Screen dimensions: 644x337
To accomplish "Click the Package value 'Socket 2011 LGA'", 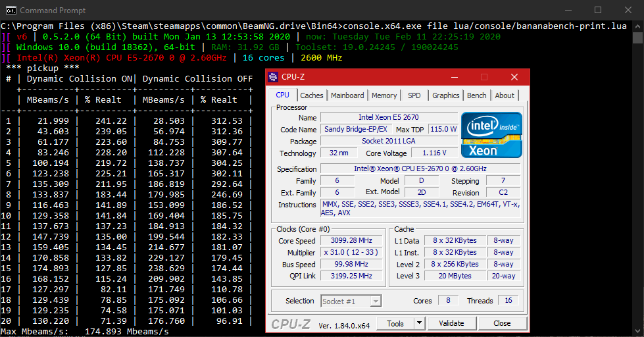I will click(x=389, y=141).
